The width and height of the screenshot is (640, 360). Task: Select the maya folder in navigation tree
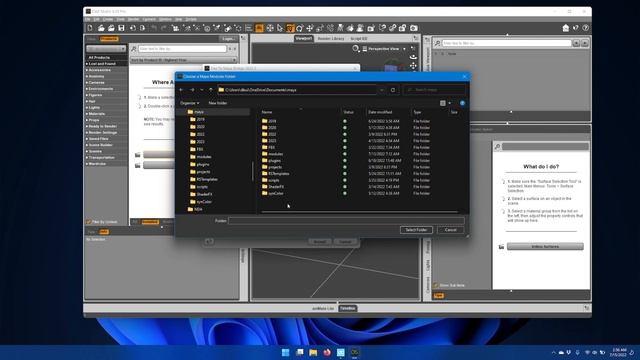click(x=199, y=112)
